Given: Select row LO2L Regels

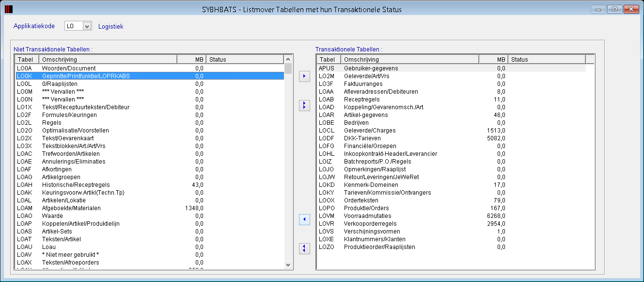Looking at the screenshot, I should coord(149,122).
